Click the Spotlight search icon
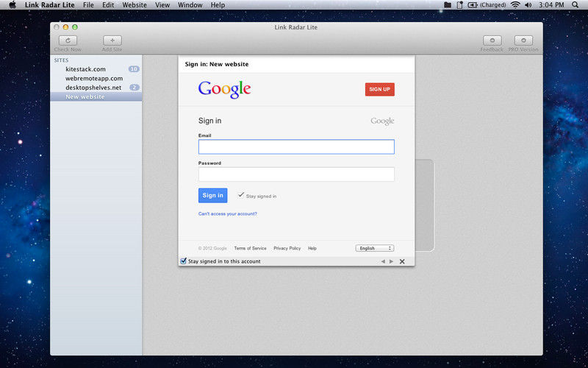Image resolution: width=588 pixels, height=368 pixels. point(575,5)
